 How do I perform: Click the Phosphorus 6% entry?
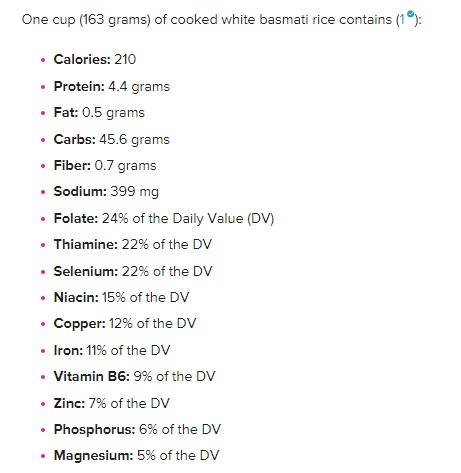pyautogui.click(x=137, y=429)
